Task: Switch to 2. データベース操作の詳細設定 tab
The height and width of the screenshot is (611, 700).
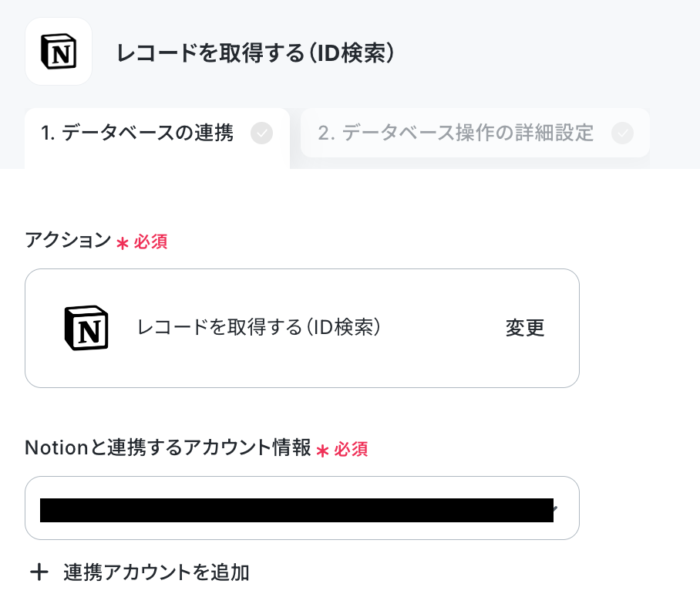Action: (475, 133)
